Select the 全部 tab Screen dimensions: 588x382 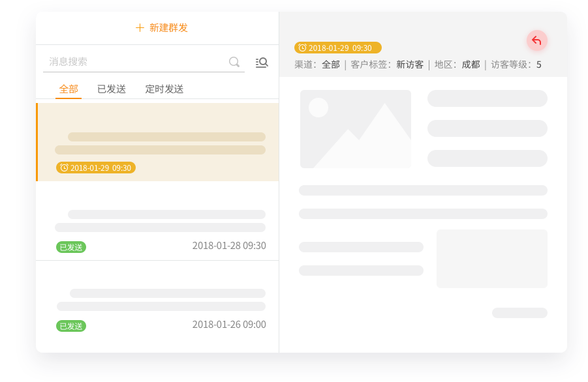(x=68, y=89)
